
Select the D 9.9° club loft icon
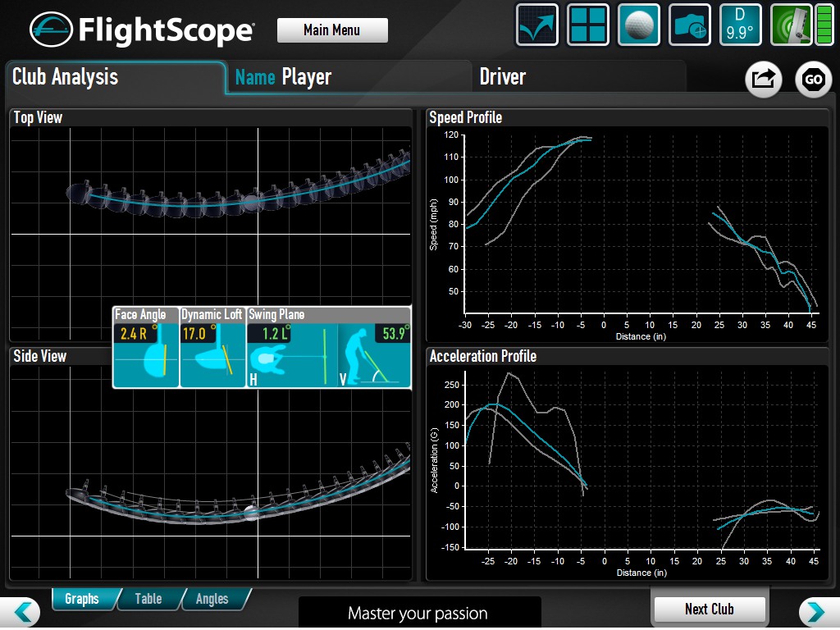point(741,25)
